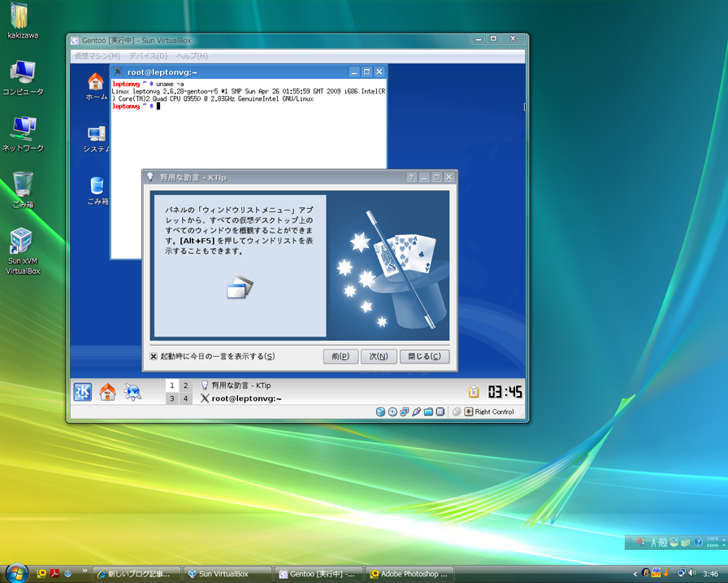The width and height of the screenshot is (728, 583).
Task: Click the Windows taskbar clock 3:46
Action: (x=710, y=574)
